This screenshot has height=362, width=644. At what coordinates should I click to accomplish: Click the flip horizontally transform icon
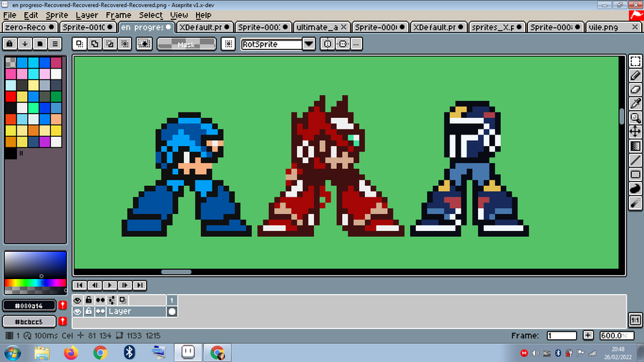click(x=327, y=44)
